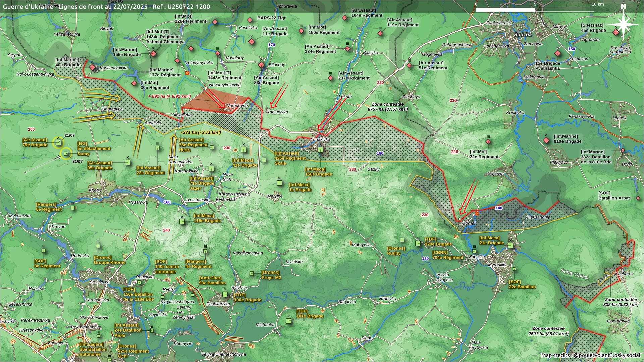
Task: Select the 425e Régiment Skala square marker
Action: point(264,160)
